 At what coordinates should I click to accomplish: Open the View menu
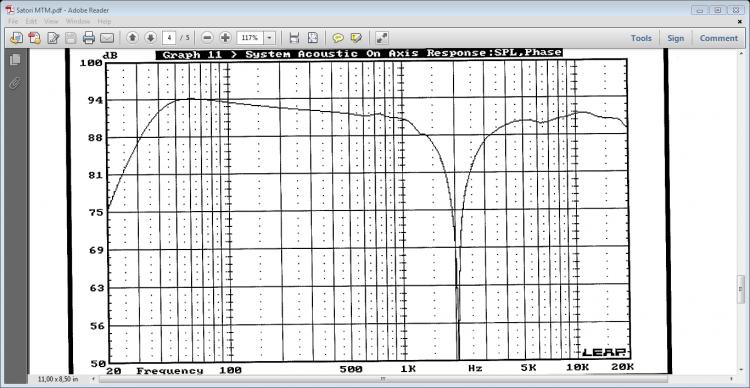[51, 22]
